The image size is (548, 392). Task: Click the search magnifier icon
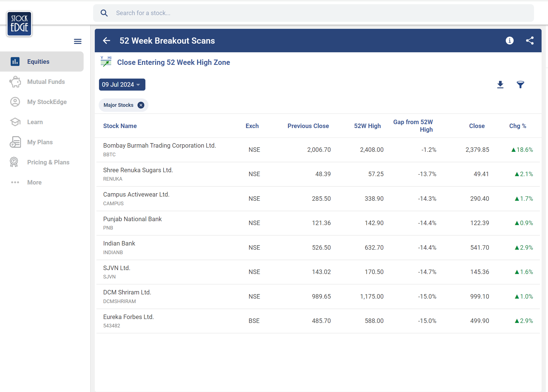[104, 13]
